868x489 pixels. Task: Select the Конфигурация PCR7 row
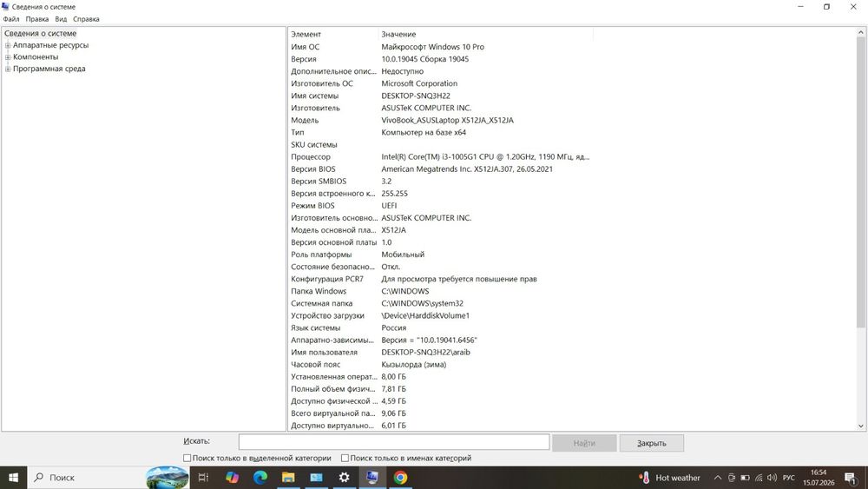(x=441, y=279)
